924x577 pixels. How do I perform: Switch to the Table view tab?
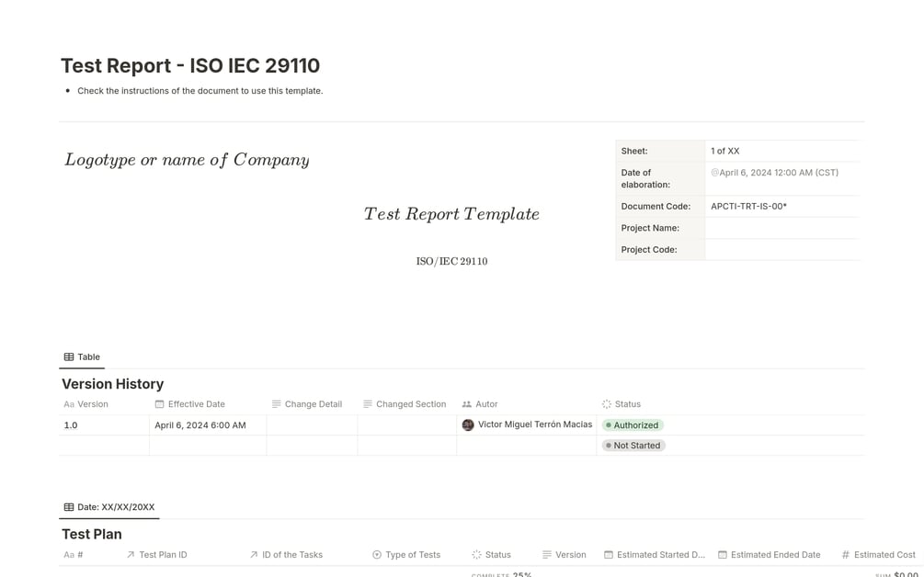click(x=82, y=357)
